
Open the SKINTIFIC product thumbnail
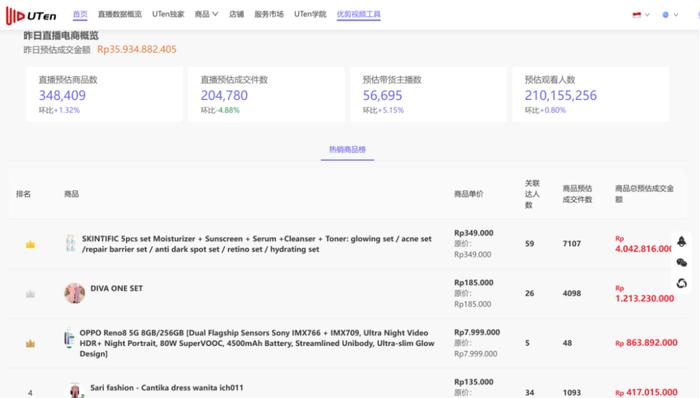coord(70,244)
